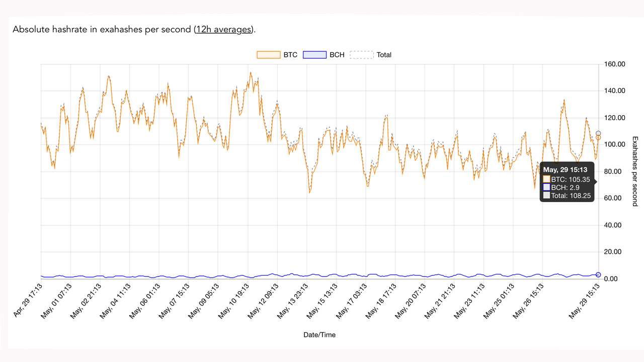This screenshot has width=644, height=362.
Task: Click the "May, 12 09:13" x-axis label
Action: point(264,301)
